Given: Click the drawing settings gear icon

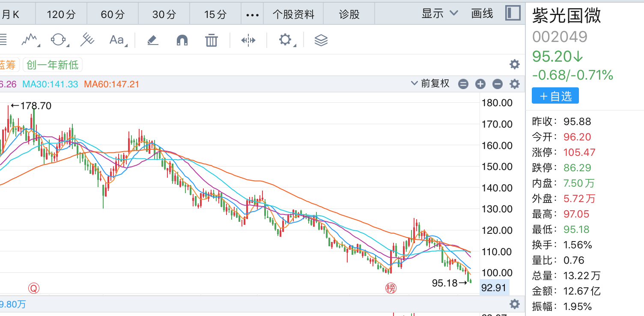Looking at the screenshot, I should [x=285, y=40].
